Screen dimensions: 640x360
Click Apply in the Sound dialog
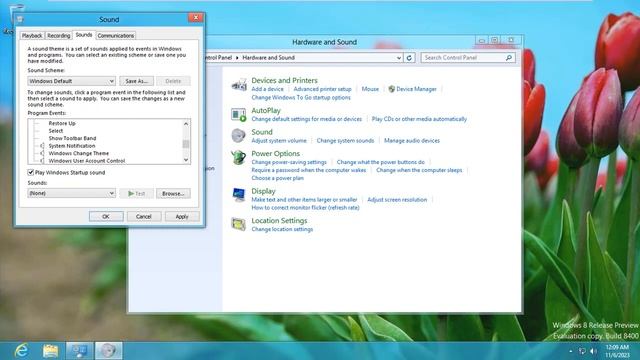182,216
